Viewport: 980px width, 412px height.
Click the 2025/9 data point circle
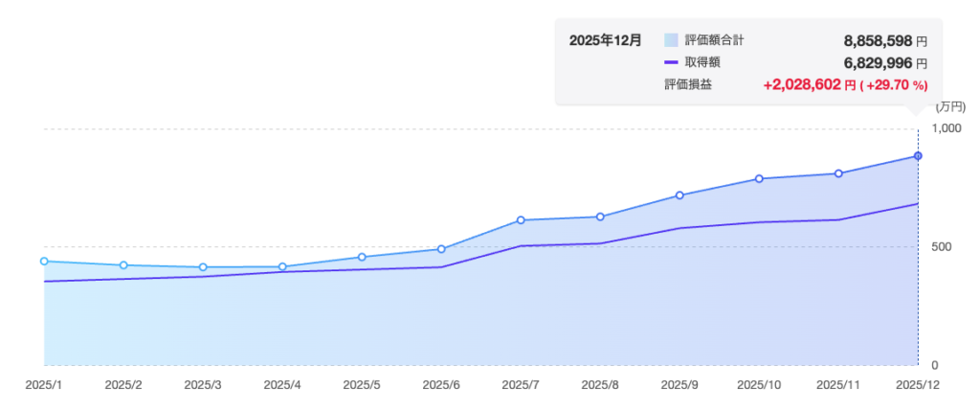coord(679,195)
